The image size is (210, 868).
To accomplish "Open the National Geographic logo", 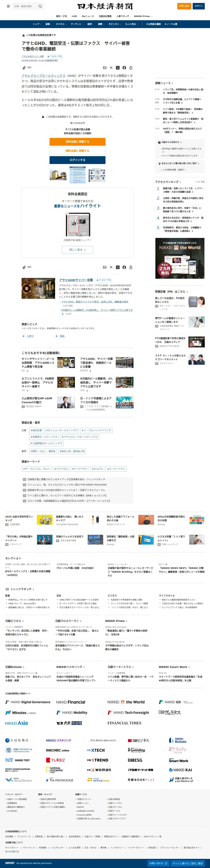I will coord(55,770).
